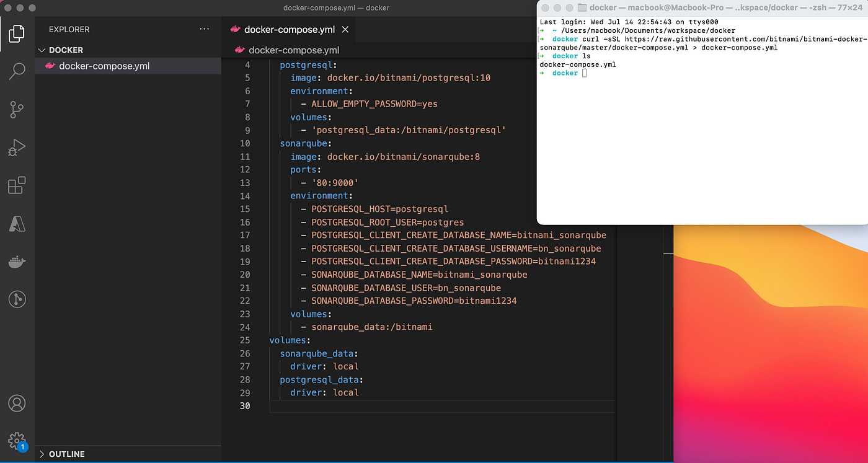Click 'POSTGRESQL_HOST=postgresql' on line 15
868x463 pixels.
[379, 209]
